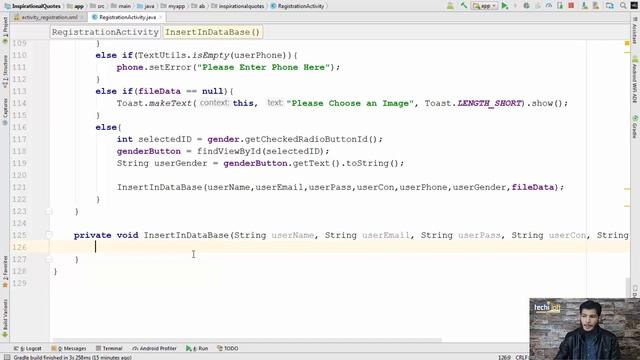Screen dimensions: 640x360
Task: Open the Favorites tool window
Action: 5,271
